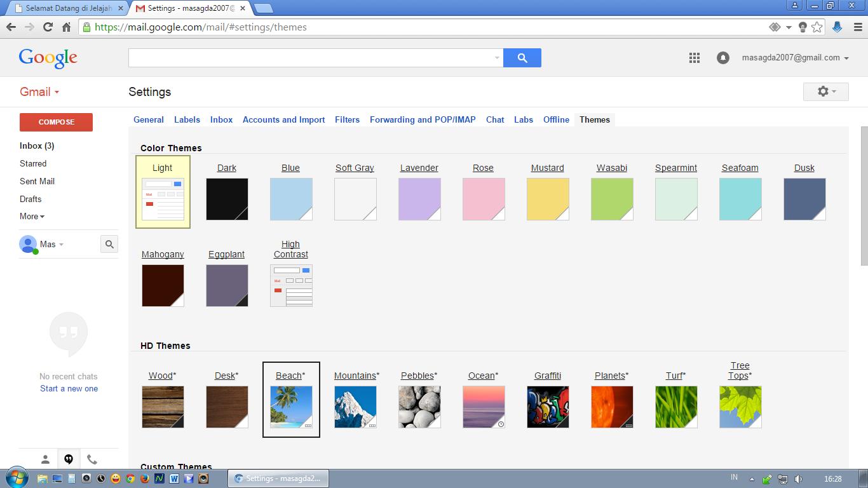Screen dimensions: 868x488
Task: Open the phone calls tab icon
Action: point(92,459)
